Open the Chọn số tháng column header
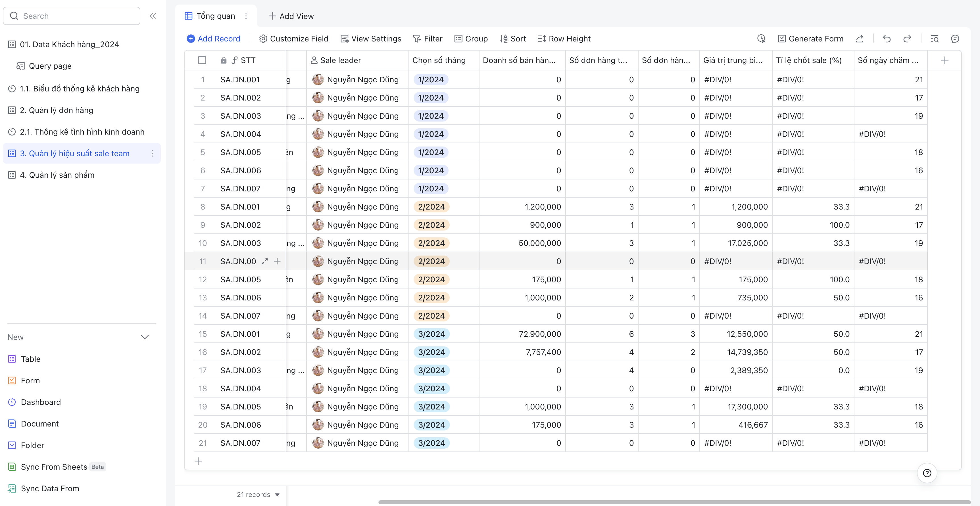The height and width of the screenshot is (506, 980). click(444, 60)
